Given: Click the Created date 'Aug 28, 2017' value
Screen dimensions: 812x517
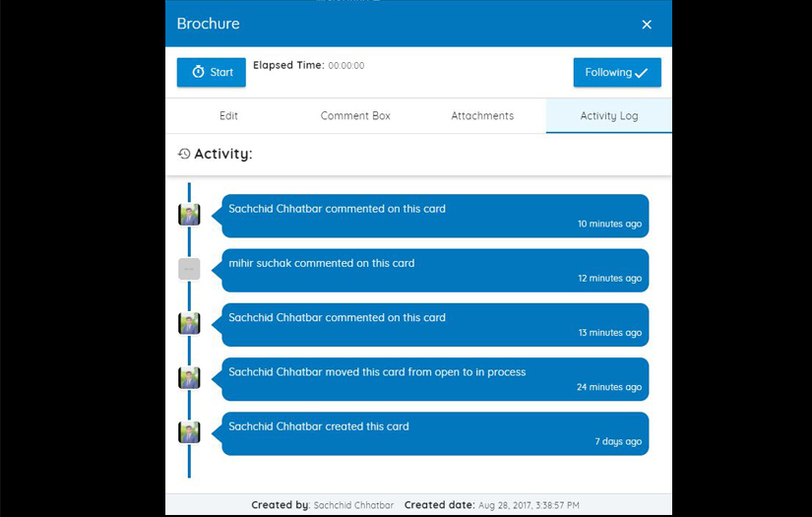Looking at the screenshot, I should (x=529, y=505).
